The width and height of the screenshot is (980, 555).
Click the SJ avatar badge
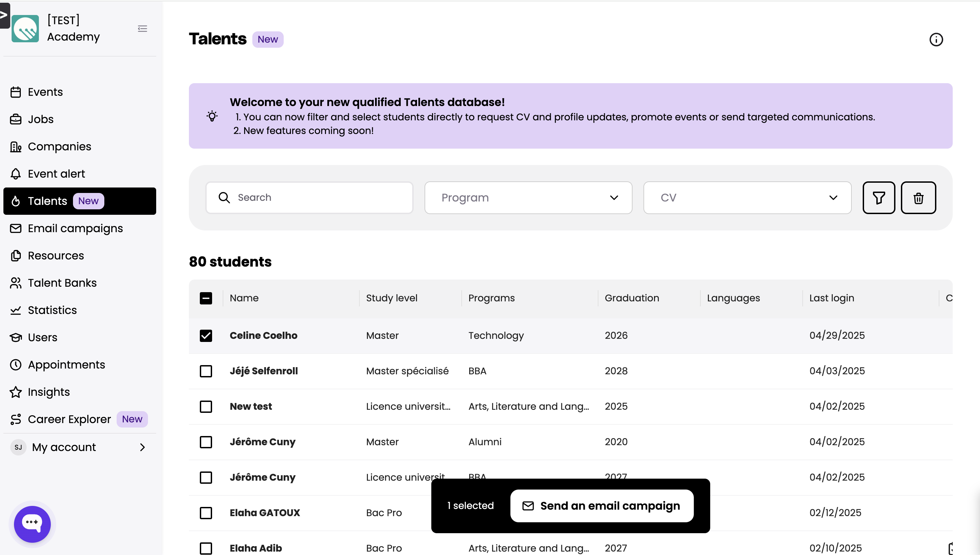(x=18, y=447)
